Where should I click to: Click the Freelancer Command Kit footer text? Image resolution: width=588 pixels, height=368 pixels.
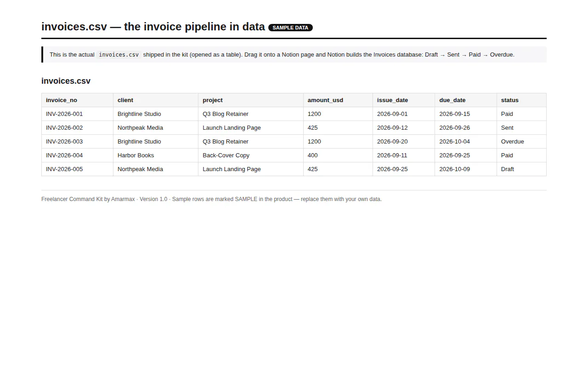click(x=211, y=199)
